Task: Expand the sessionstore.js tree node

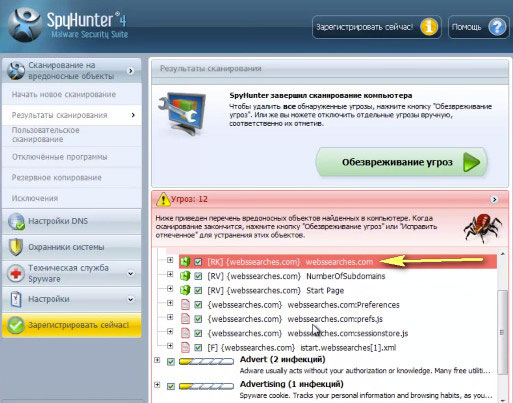Action: pyautogui.click(x=170, y=331)
